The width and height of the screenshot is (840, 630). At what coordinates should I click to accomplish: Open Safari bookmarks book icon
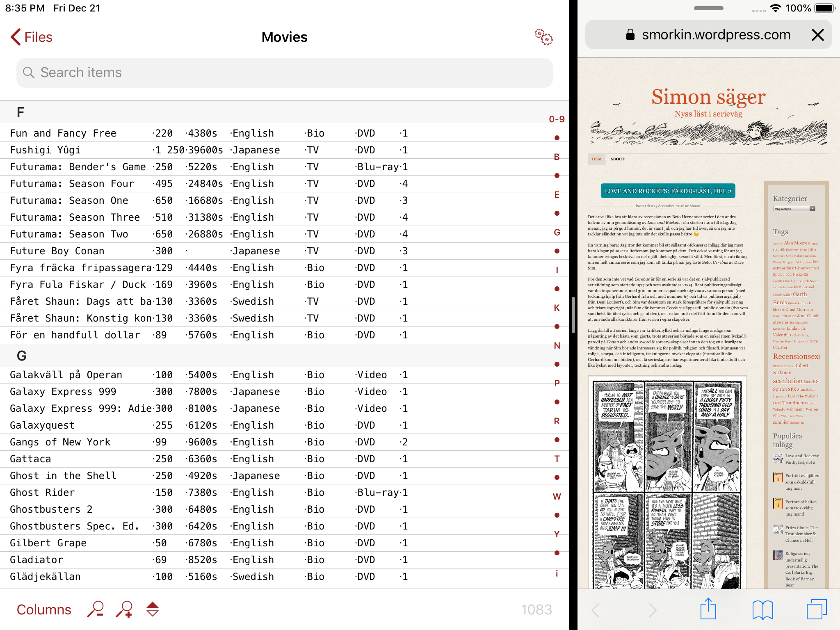(x=762, y=609)
